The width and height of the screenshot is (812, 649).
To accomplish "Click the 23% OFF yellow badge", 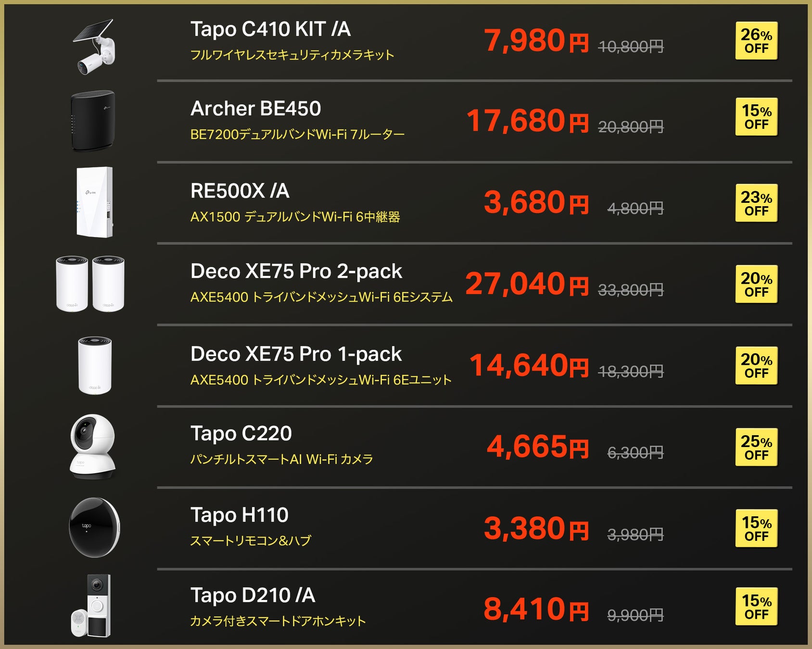I will click(x=756, y=203).
